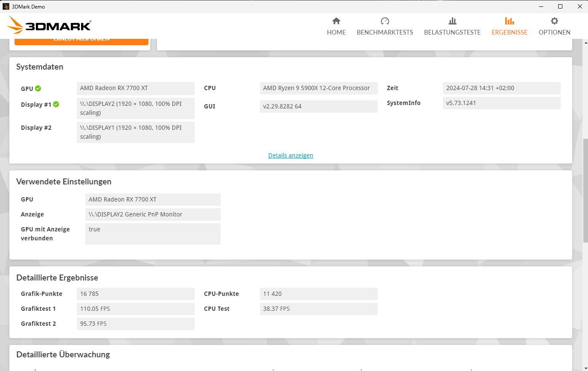Click the Belastungsteste bar chart icon

coord(452,21)
